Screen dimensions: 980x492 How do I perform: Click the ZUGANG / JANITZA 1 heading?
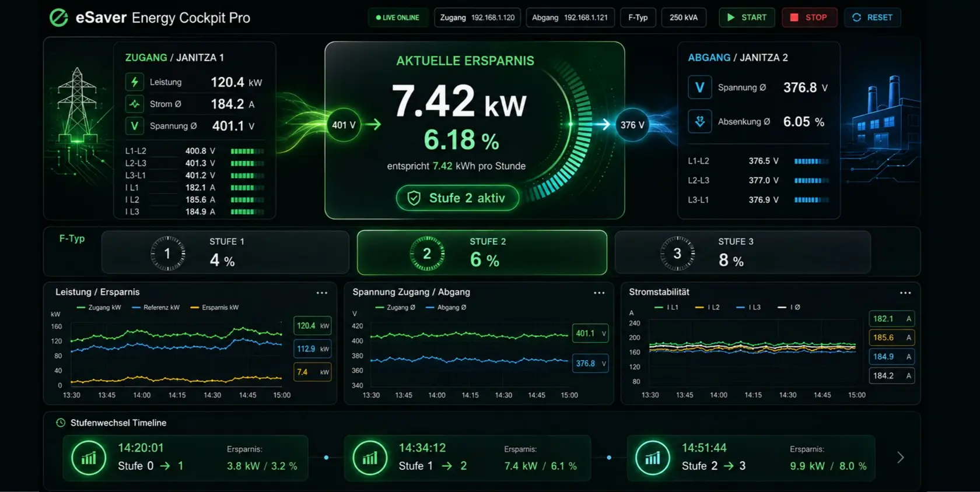coord(174,58)
